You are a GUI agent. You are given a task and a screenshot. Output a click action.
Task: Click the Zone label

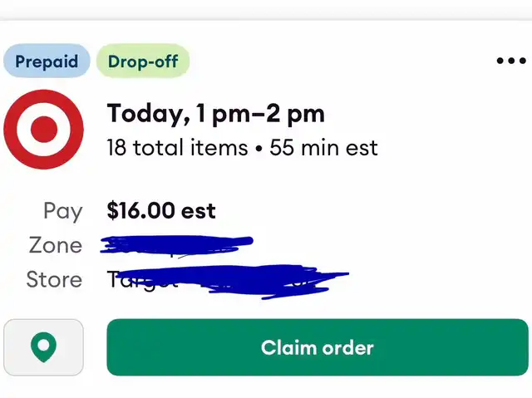coord(56,245)
